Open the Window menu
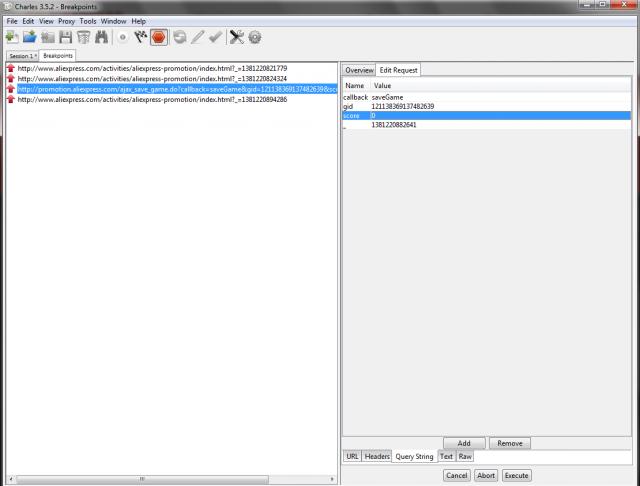The width and height of the screenshot is (640, 486). 113,21
